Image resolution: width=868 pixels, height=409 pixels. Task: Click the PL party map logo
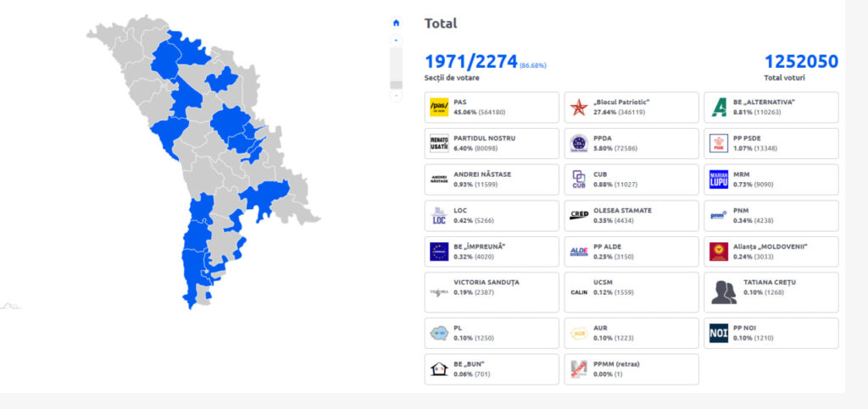coord(439,333)
